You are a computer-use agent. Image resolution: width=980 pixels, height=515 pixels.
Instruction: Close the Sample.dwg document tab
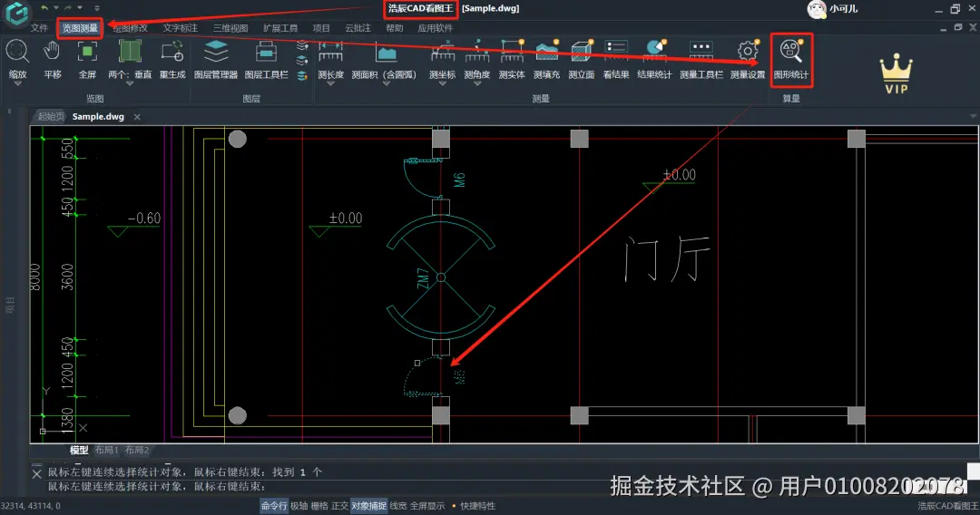(x=137, y=117)
